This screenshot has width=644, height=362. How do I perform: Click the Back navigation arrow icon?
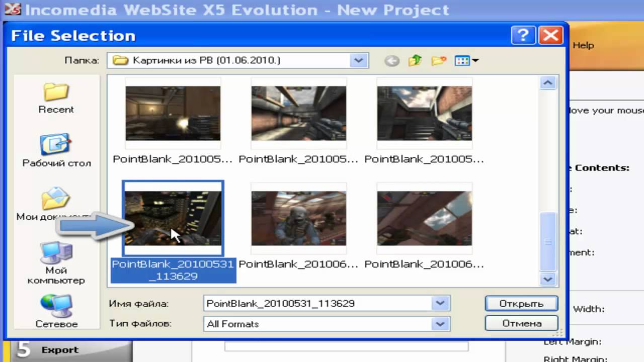[x=391, y=61]
